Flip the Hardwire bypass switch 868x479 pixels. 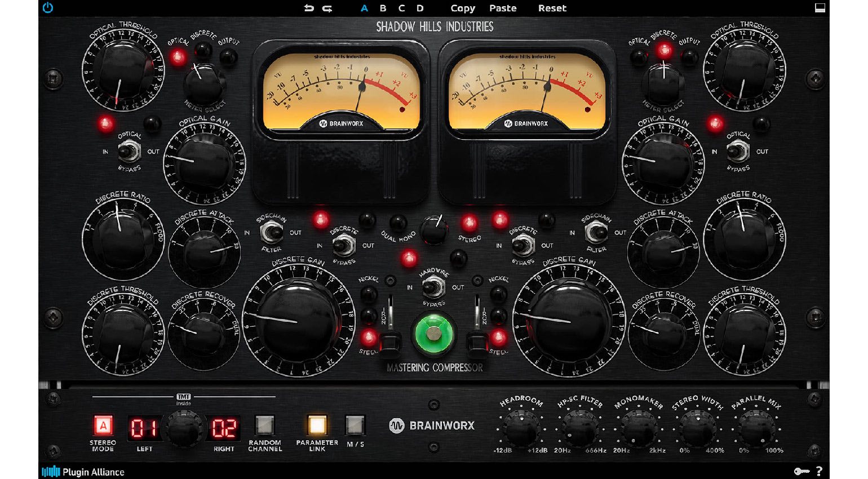pos(433,287)
